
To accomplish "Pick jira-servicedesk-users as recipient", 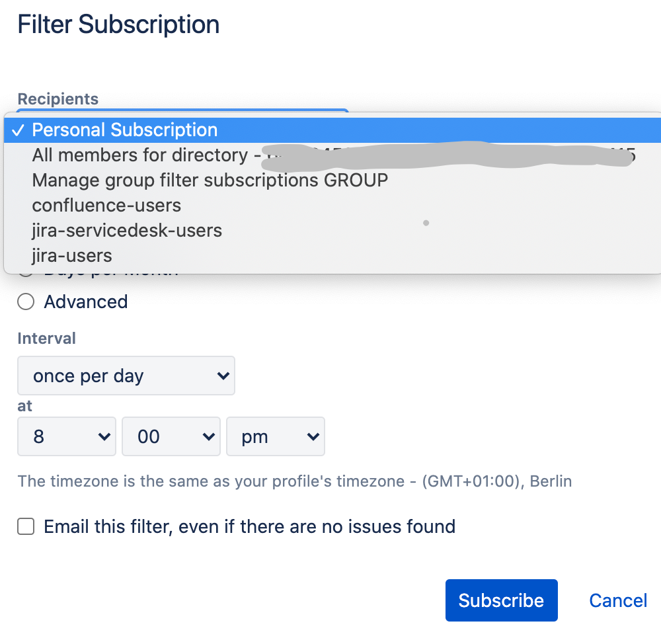I will [127, 230].
